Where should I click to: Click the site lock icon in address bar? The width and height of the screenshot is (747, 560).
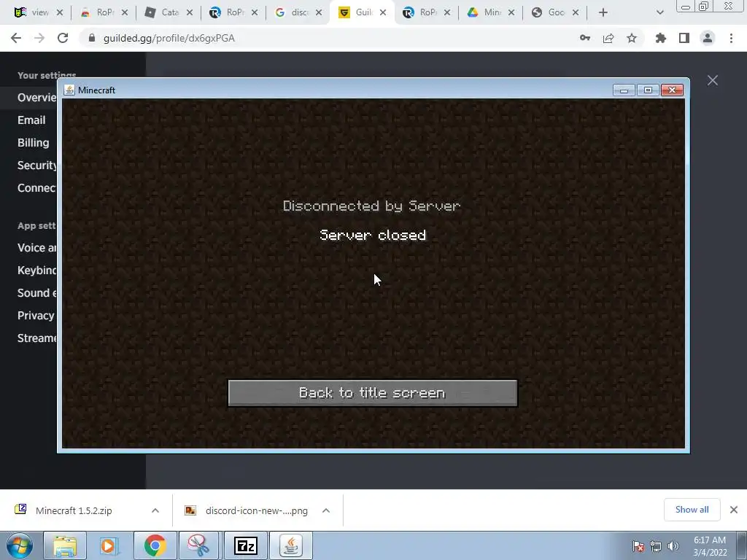pos(91,38)
